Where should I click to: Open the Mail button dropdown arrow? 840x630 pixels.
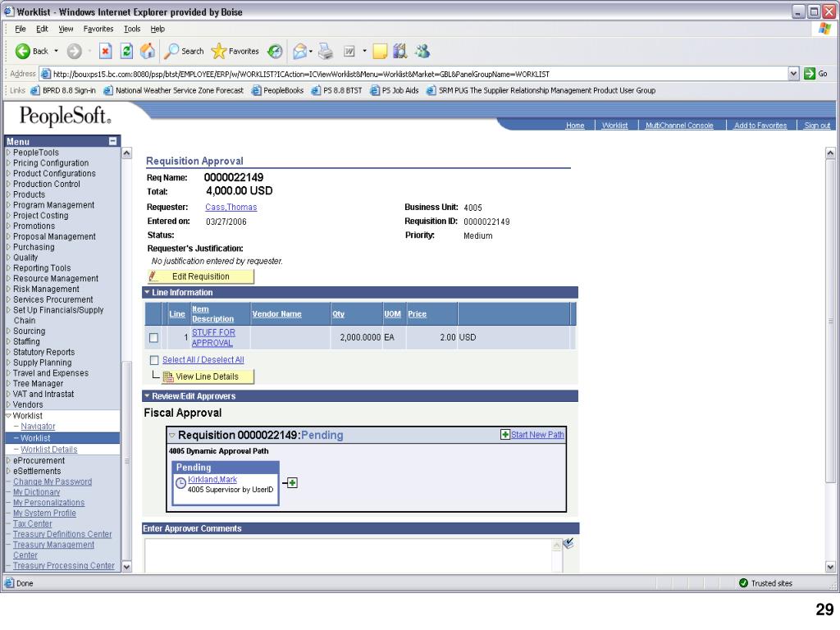(x=311, y=52)
